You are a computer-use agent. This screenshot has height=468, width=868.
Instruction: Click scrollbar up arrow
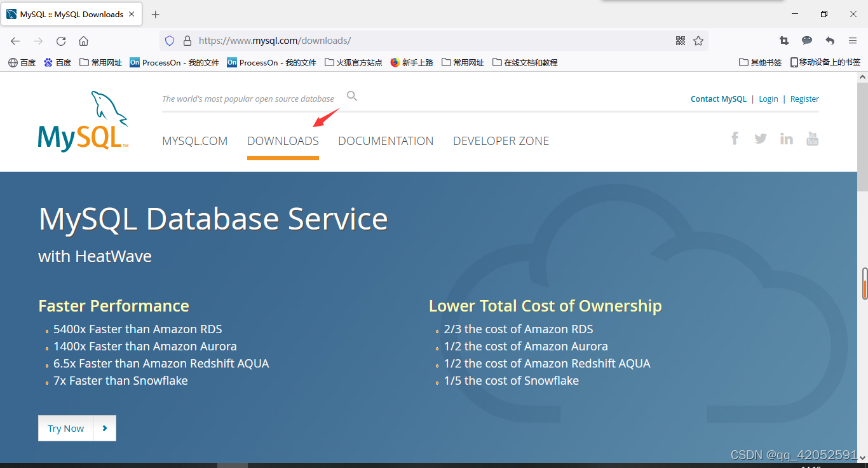point(862,77)
